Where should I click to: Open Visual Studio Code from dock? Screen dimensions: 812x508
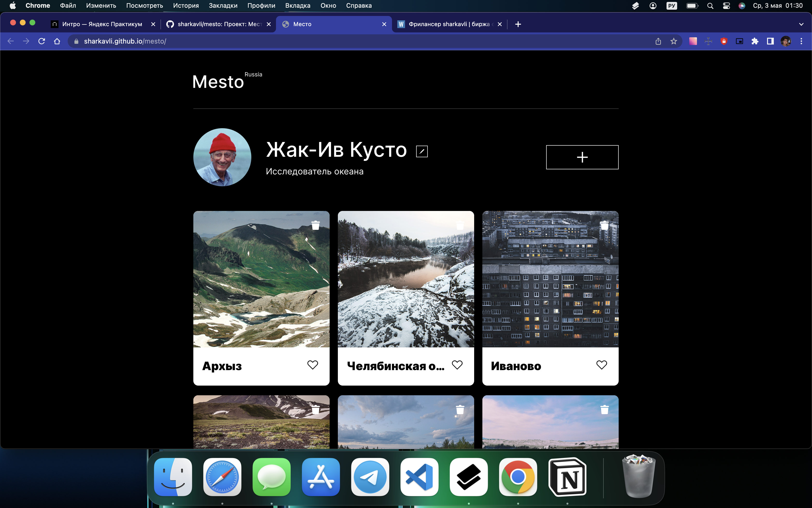420,477
